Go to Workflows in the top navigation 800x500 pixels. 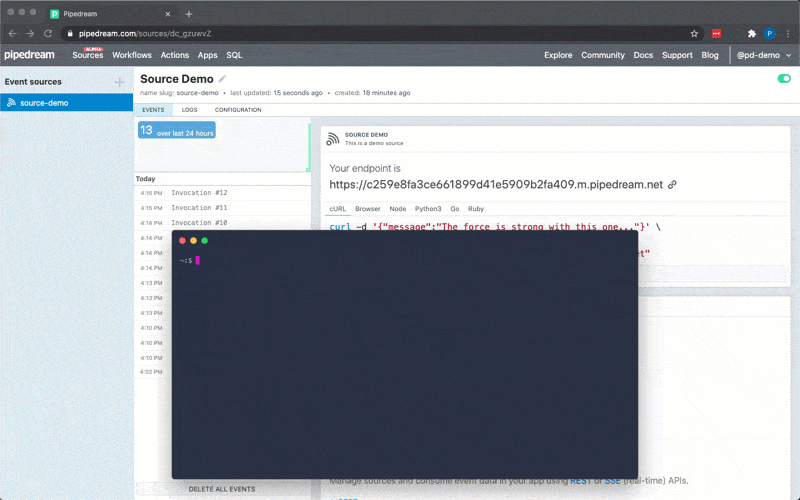point(132,55)
